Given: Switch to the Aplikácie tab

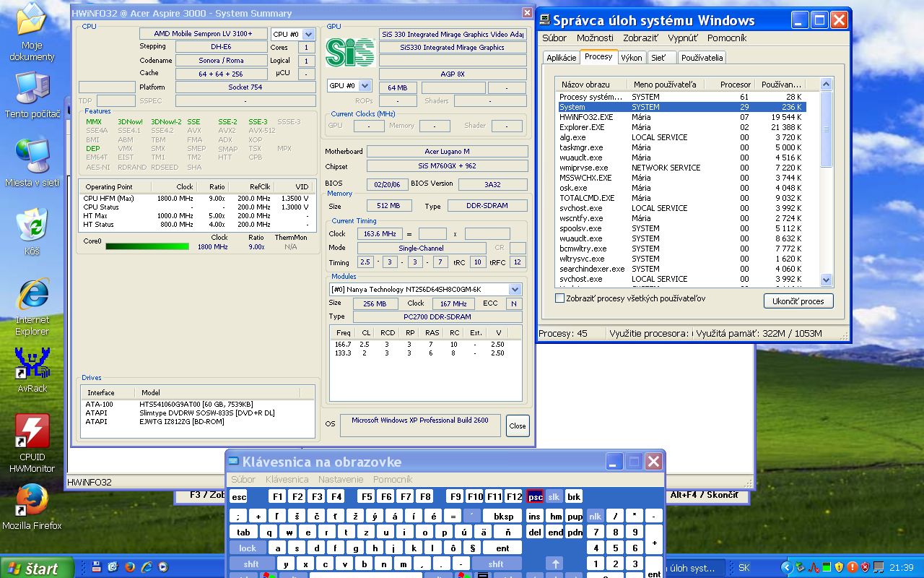Looking at the screenshot, I should [562, 58].
